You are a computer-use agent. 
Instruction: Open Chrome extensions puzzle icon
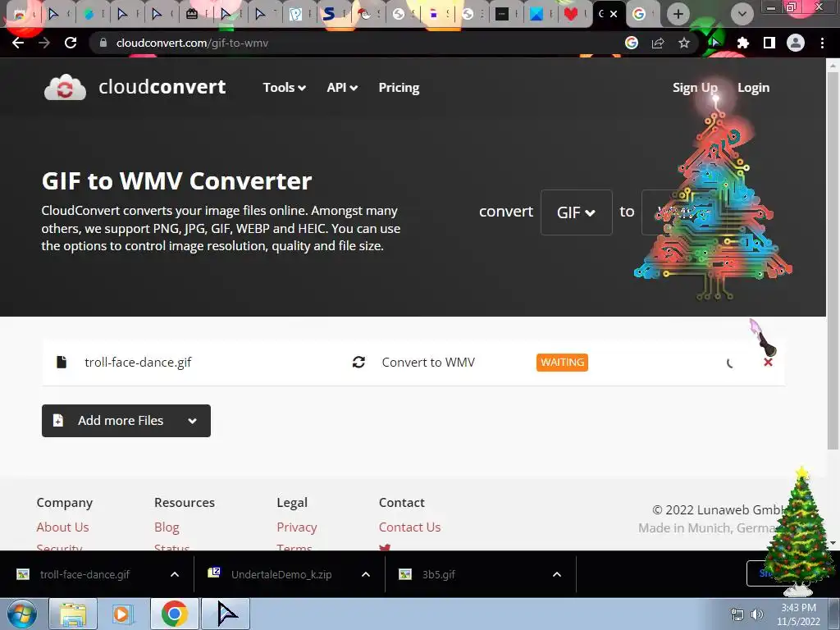(742, 43)
